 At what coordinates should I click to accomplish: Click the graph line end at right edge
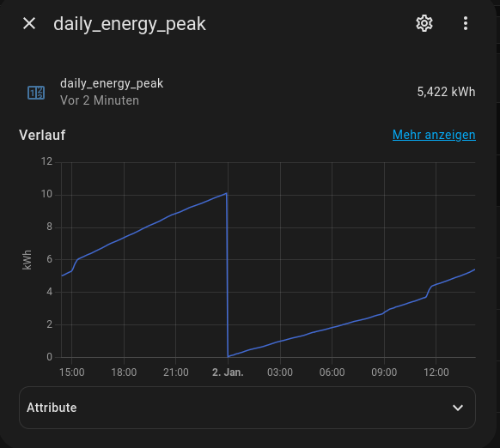pos(474,269)
